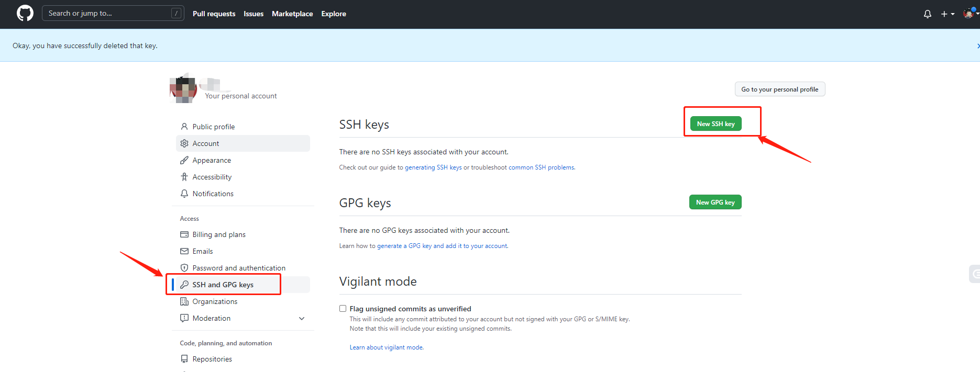Click the Accessibility figure icon
Image resolution: width=980 pixels, height=372 pixels.
pyautogui.click(x=184, y=177)
